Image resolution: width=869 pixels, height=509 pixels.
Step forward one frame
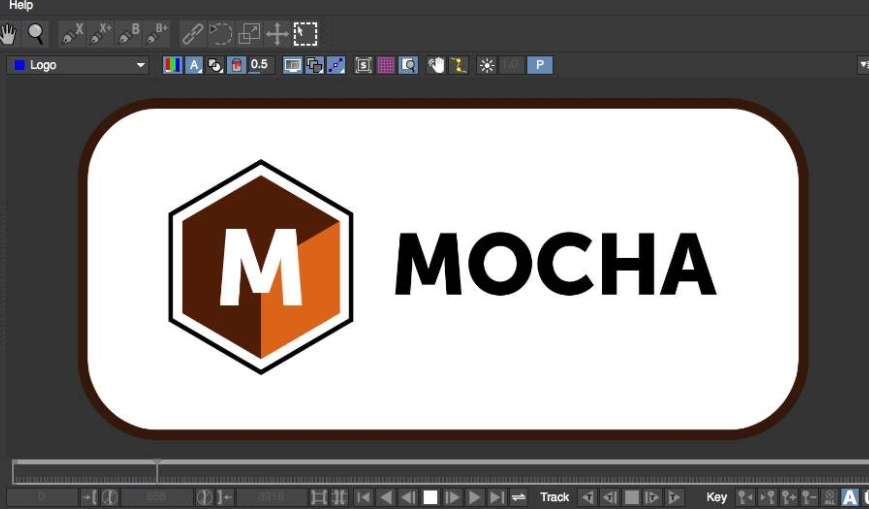(453, 497)
